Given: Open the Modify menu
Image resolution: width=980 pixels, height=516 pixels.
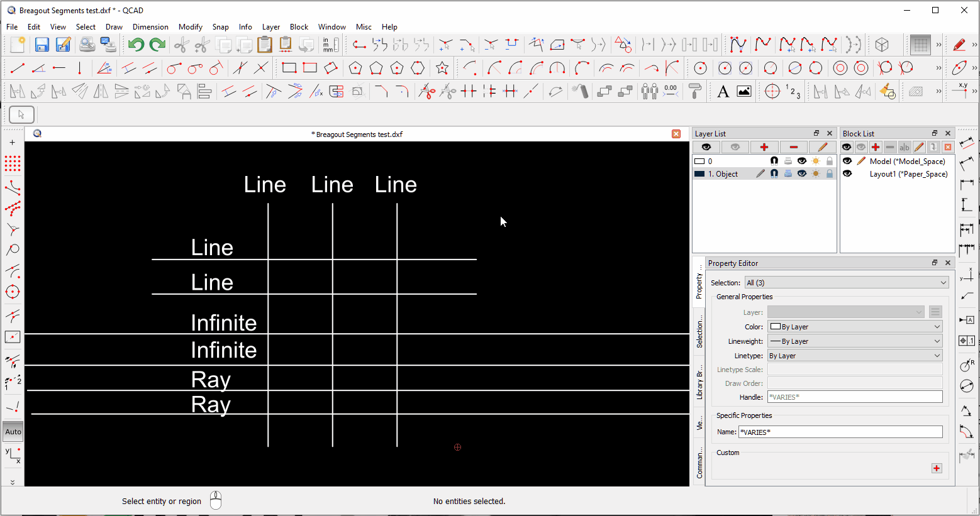Looking at the screenshot, I should pos(190,27).
